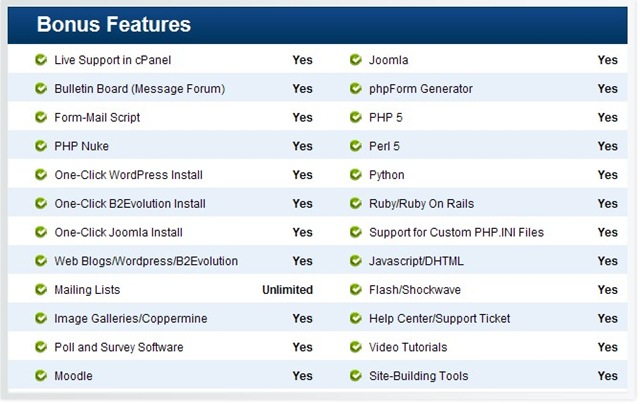Click the check icon beside Form-Mail Script
640x404 pixels.
point(41,117)
